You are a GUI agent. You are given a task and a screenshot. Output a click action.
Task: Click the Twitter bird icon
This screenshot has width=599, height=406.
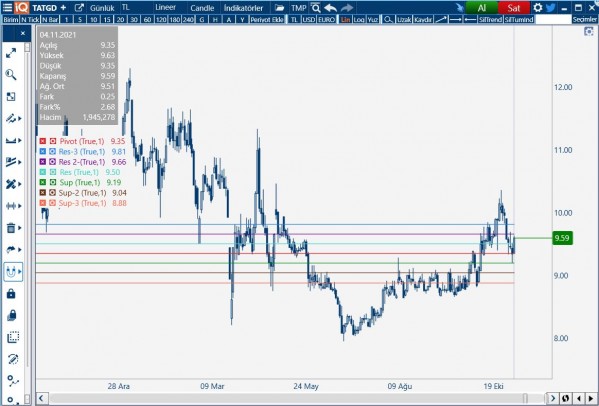pyautogui.click(x=550, y=7)
